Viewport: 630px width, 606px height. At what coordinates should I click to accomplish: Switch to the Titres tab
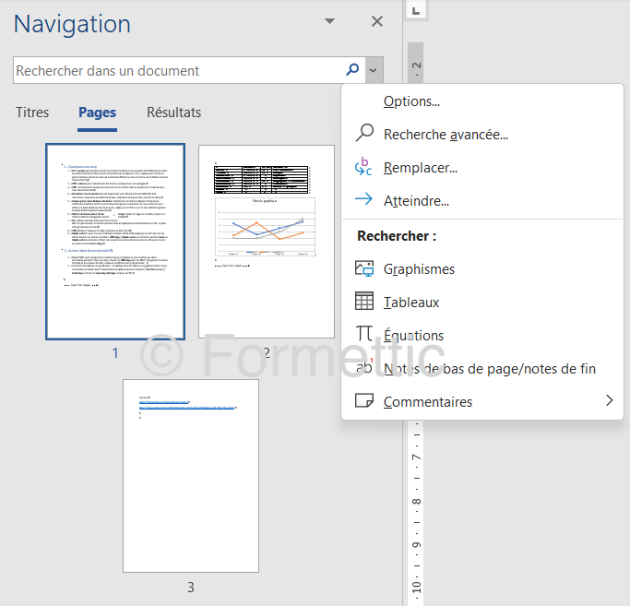coord(32,113)
